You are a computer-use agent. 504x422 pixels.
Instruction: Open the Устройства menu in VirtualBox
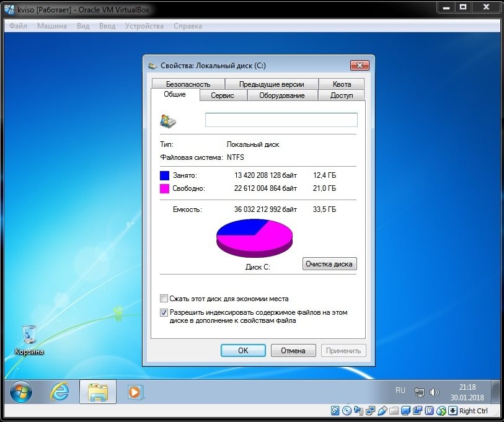tap(144, 26)
